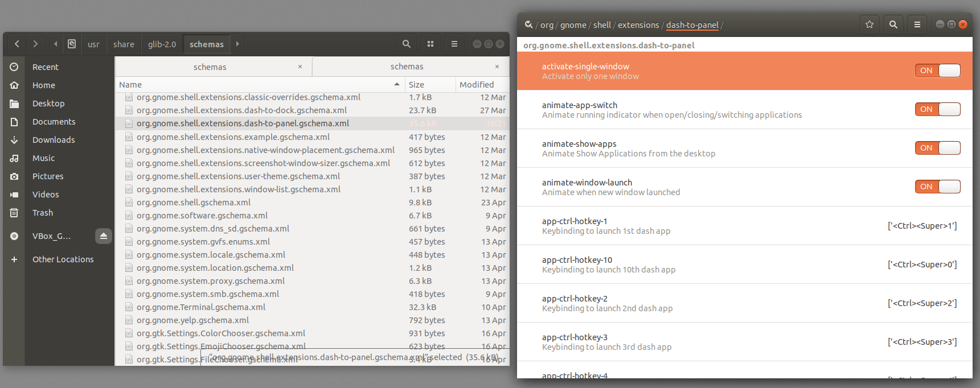Edit the app-ctrl-hotkey-3 keybinding
Image resolution: width=980 pixels, height=388 pixels.
745,342
